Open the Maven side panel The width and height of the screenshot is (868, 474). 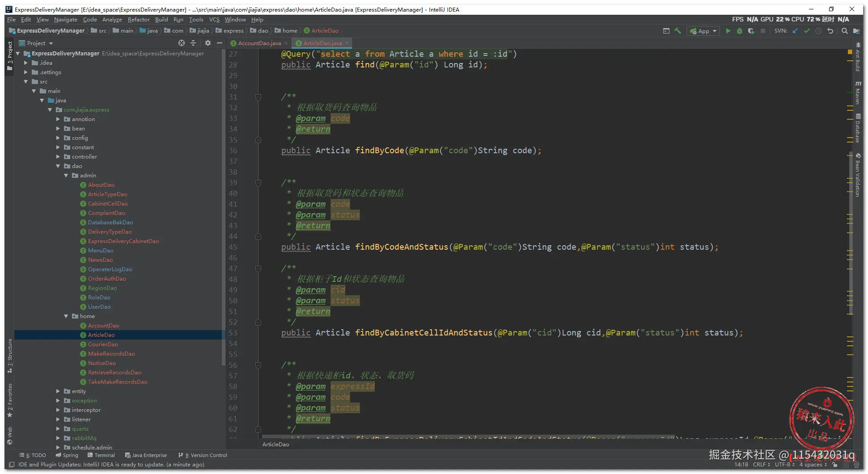[x=858, y=93]
